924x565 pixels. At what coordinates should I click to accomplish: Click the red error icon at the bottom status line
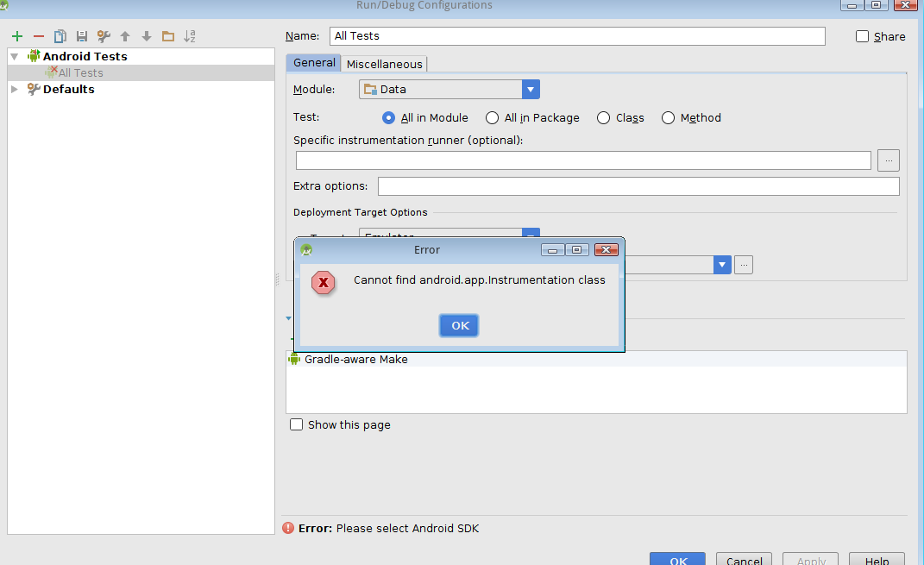pyautogui.click(x=288, y=528)
